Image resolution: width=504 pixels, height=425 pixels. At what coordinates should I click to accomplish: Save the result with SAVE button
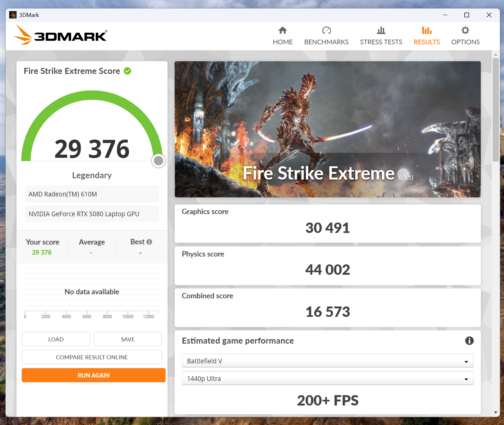pos(128,339)
